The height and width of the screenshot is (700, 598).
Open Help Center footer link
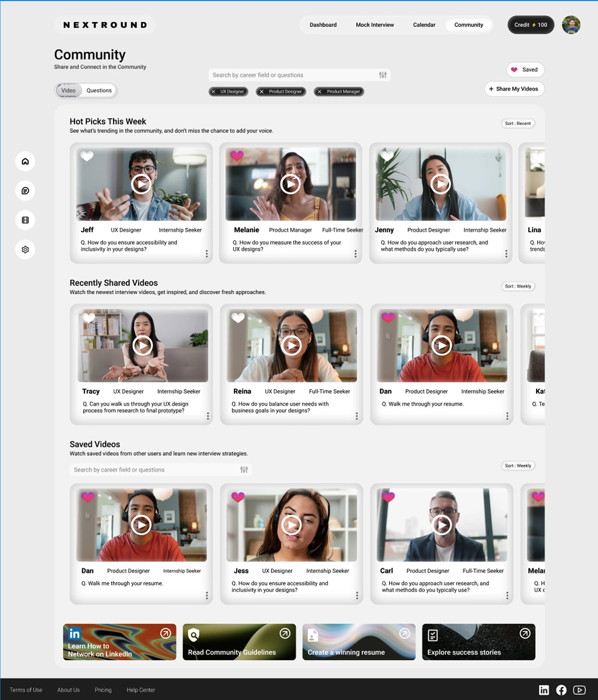(x=141, y=690)
